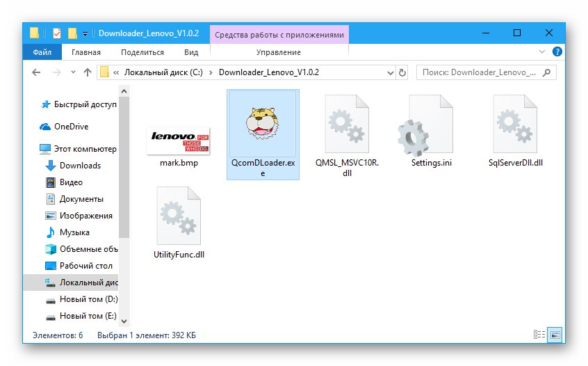
Task: Click the QcomDLoader.exe file name label
Action: [263, 168]
